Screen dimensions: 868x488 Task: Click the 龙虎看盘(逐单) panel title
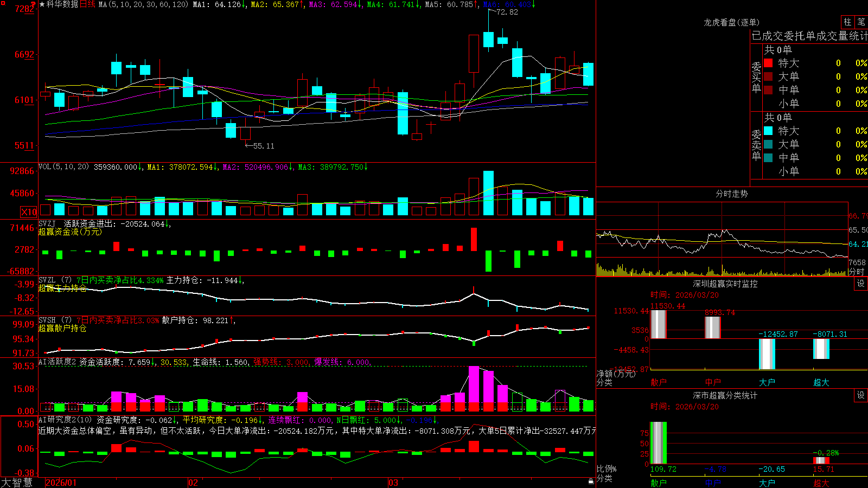[x=731, y=22]
